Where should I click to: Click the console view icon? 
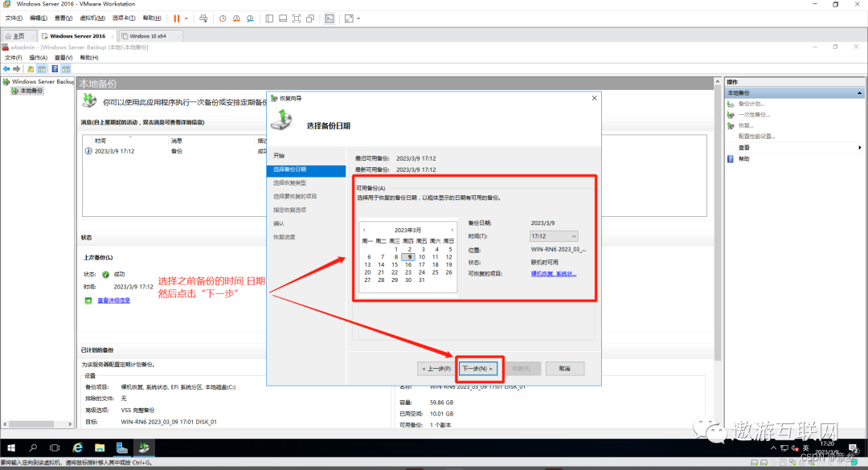pos(330,18)
